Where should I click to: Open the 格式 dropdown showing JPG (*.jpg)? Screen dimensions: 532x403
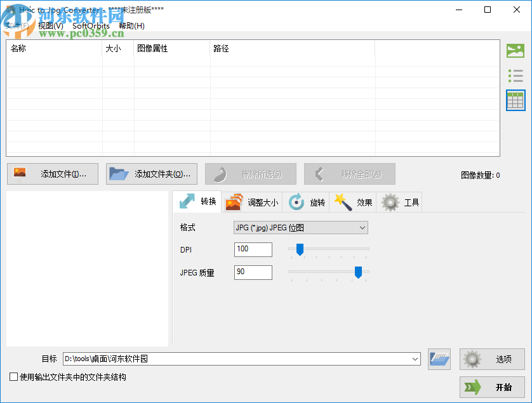coord(300,227)
